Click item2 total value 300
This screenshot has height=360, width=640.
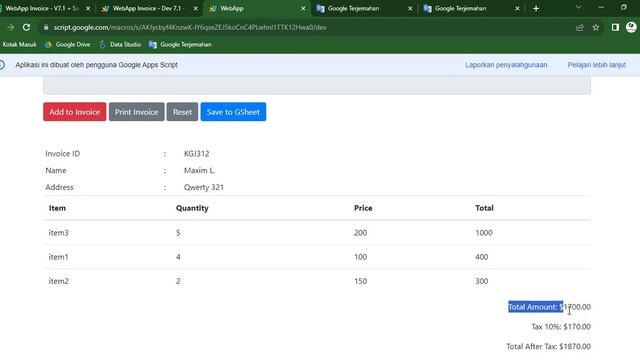pos(482,281)
